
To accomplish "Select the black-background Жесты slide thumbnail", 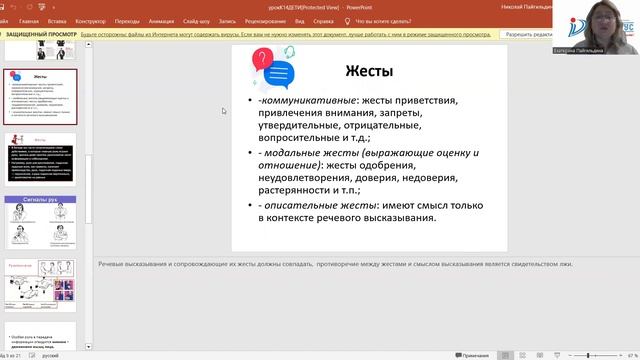I will click(x=40, y=160).
